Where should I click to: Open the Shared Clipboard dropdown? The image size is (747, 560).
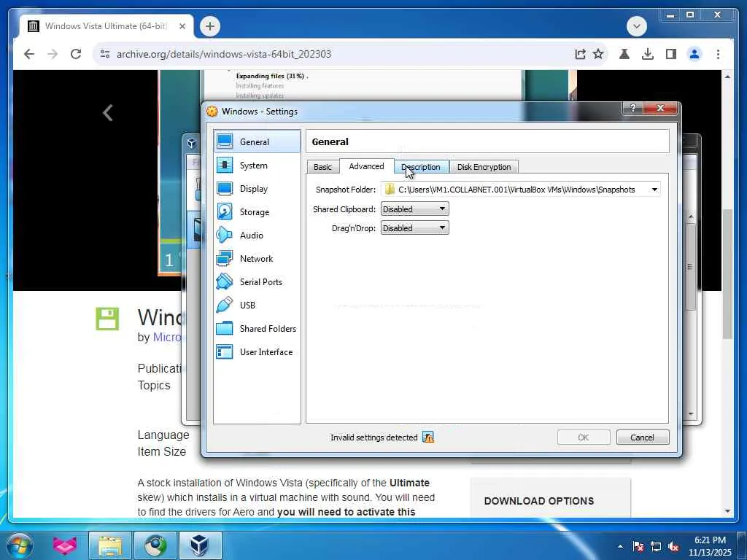point(414,209)
